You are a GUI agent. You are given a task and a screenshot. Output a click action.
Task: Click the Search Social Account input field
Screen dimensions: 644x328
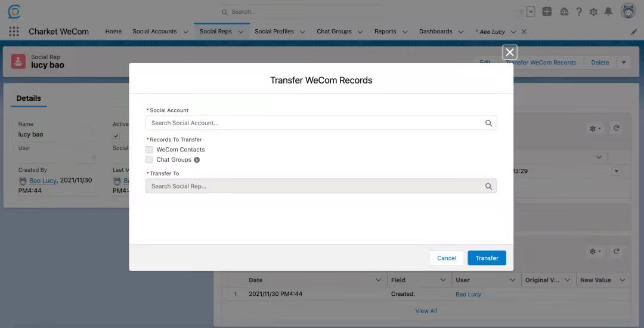tap(315, 123)
